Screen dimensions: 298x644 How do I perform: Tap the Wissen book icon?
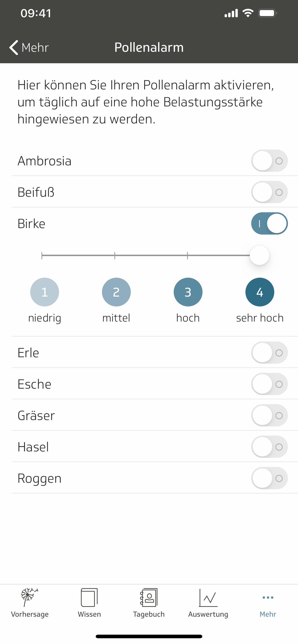pos(89,597)
